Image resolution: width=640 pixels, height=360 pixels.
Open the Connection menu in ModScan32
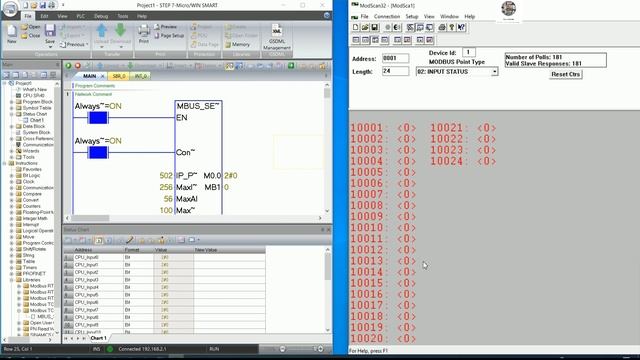(387, 16)
